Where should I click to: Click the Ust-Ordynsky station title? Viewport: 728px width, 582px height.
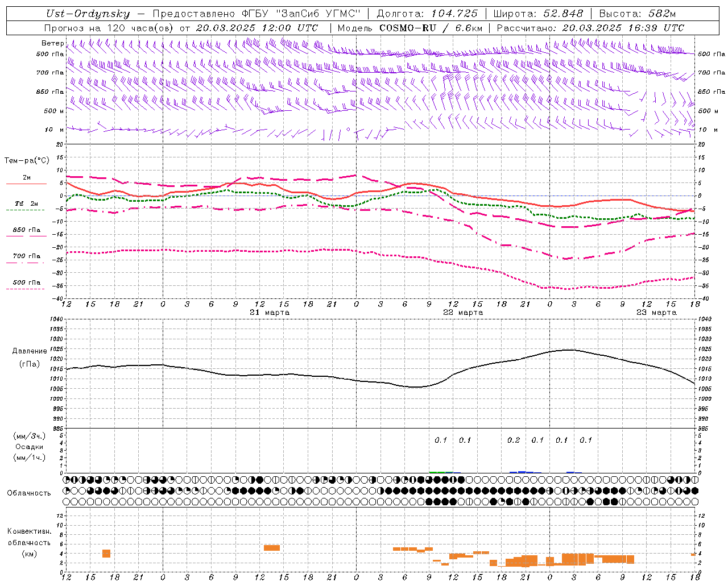pos(88,14)
